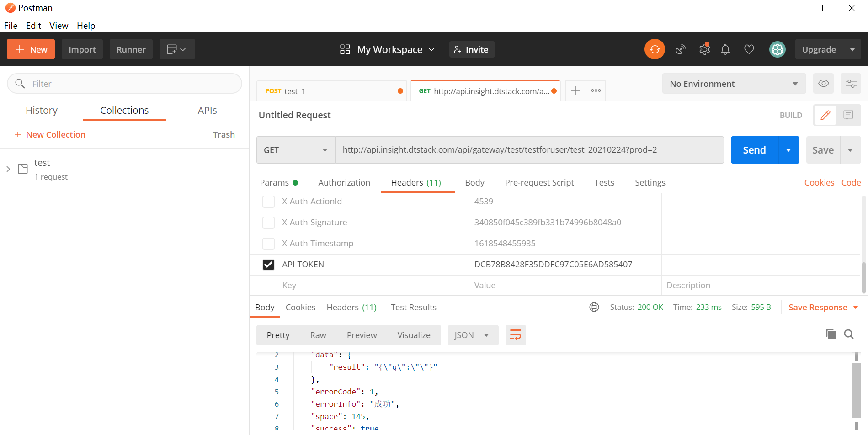Click the New button
The width and height of the screenshot is (868, 435).
31,49
